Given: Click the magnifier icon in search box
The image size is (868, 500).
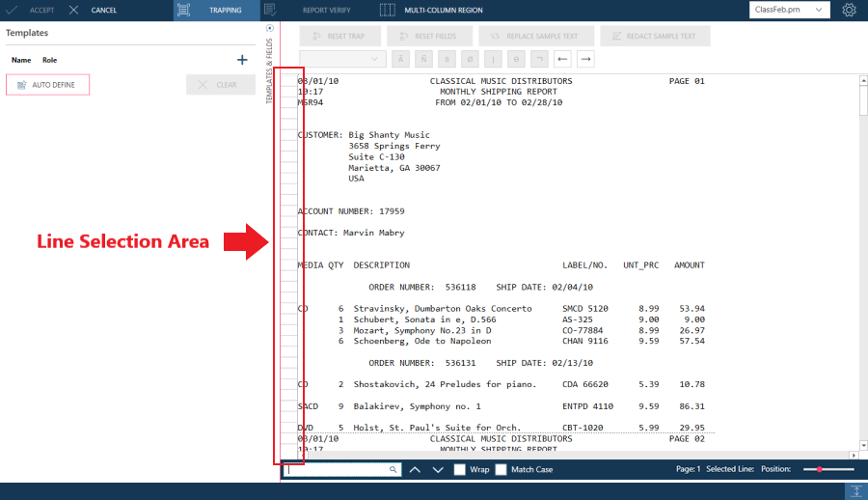Looking at the screenshot, I should click(393, 469).
